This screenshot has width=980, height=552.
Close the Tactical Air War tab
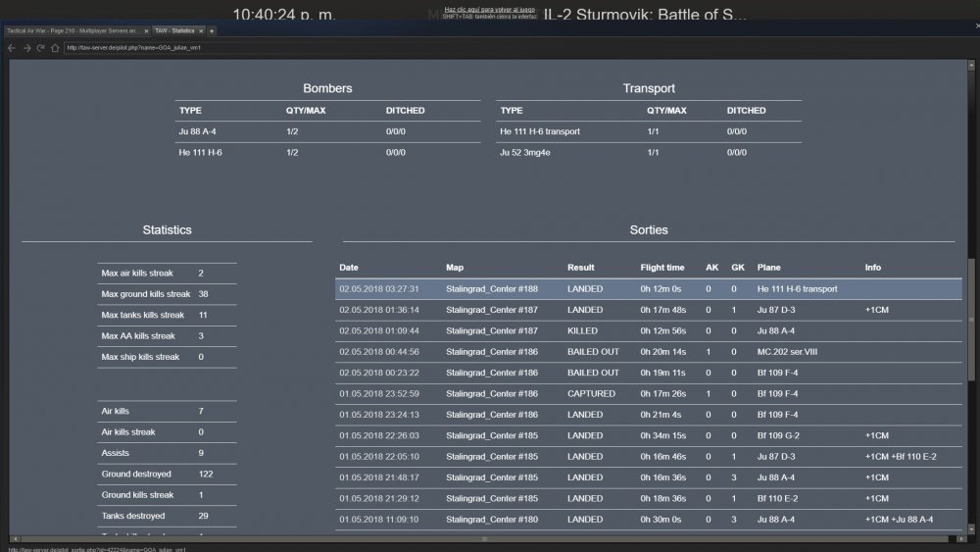point(145,31)
